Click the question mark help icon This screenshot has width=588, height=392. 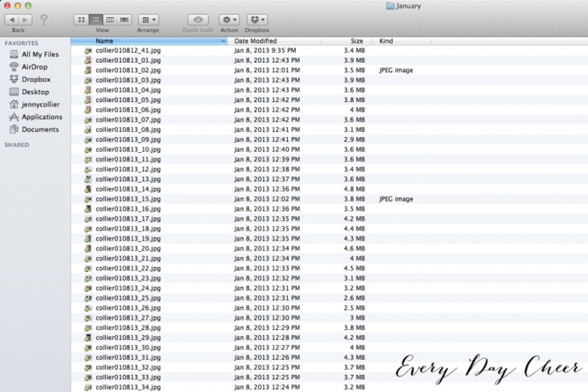(43, 19)
